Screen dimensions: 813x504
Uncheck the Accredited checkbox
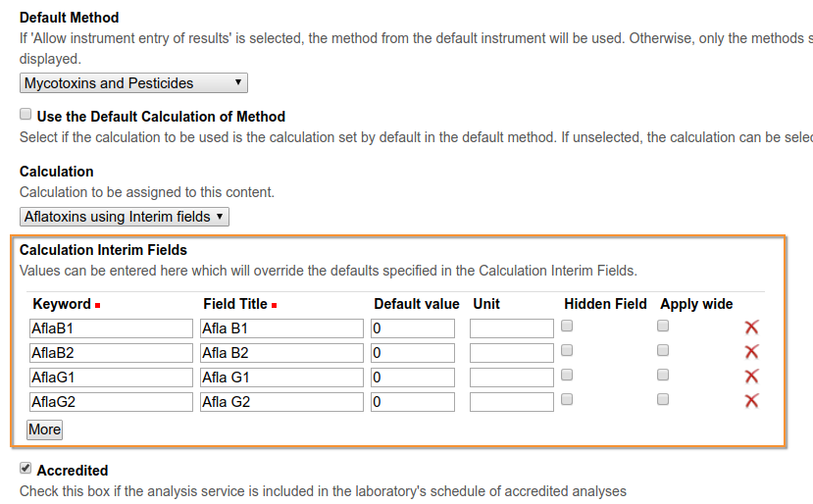pyautogui.click(x=26, y=469)
